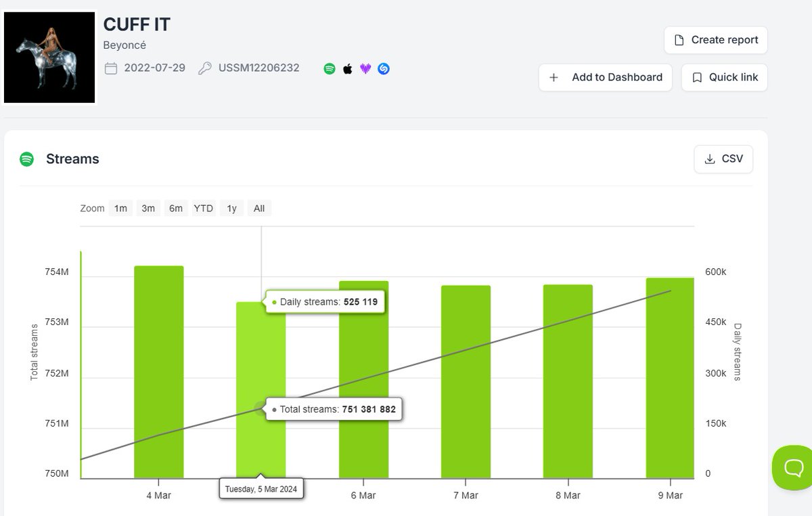812x516 pixels.
Task: Click Add to Dashboard
Action: (606, 77)
